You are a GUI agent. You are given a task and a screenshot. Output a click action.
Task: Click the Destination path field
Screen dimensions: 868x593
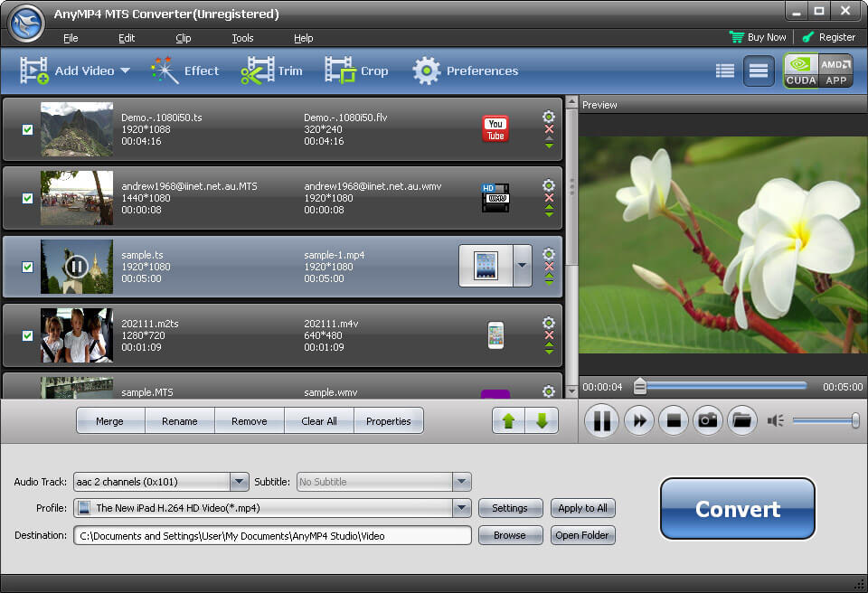point(272,536)
